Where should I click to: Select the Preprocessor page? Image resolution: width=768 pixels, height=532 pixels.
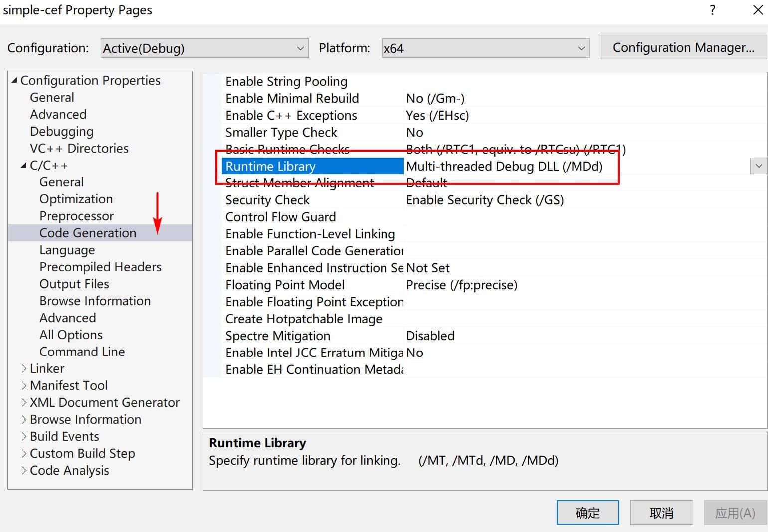[77, 216]
